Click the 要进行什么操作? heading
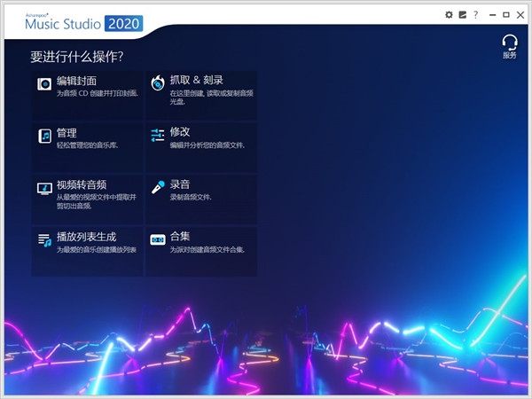 (x=76, y=57)
